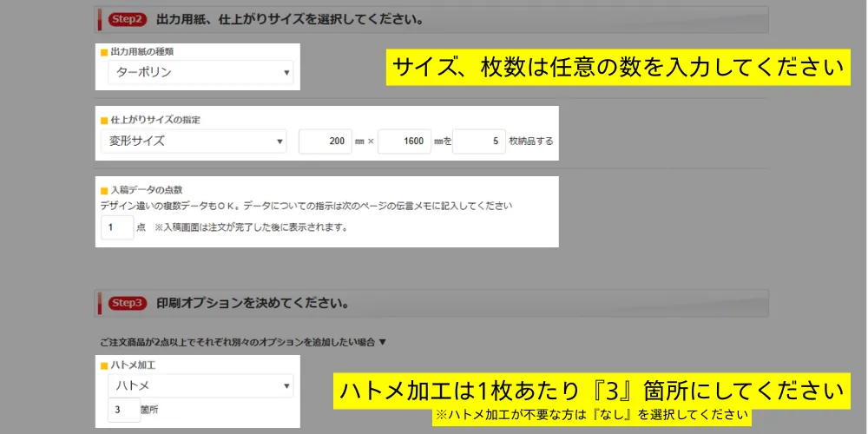Click heading 印刷オプションを決めてください
Viewport: 868px width, 434px height.
[x=253, y=303]
